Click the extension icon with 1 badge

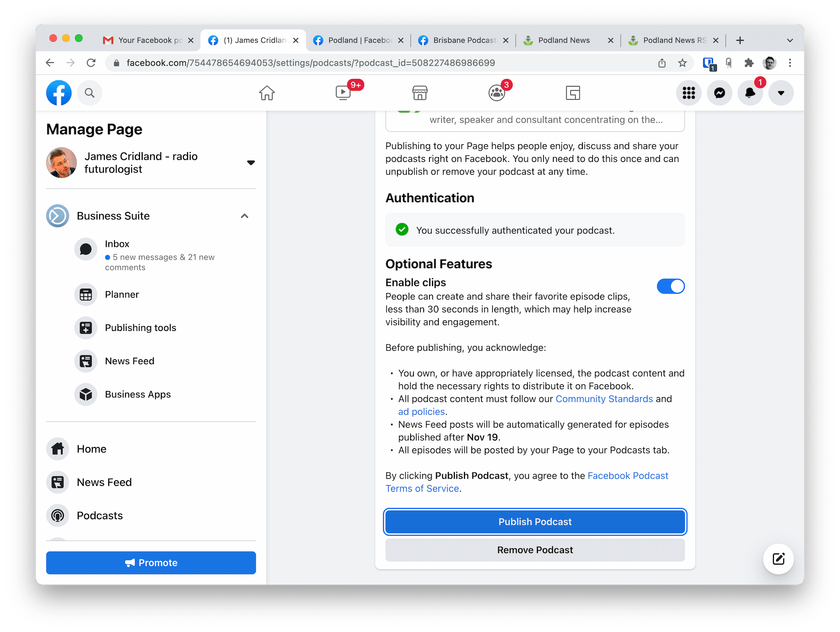coord(709,64)
